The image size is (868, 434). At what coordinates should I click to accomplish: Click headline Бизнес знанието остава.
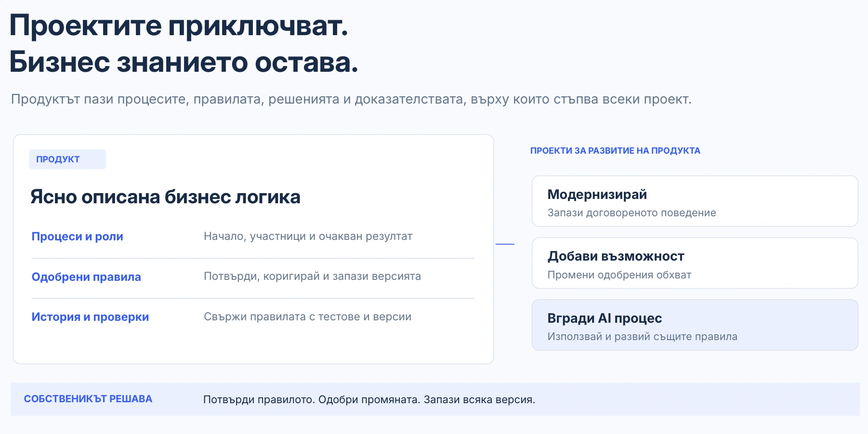pyautogui.click(x=184, y=63)
